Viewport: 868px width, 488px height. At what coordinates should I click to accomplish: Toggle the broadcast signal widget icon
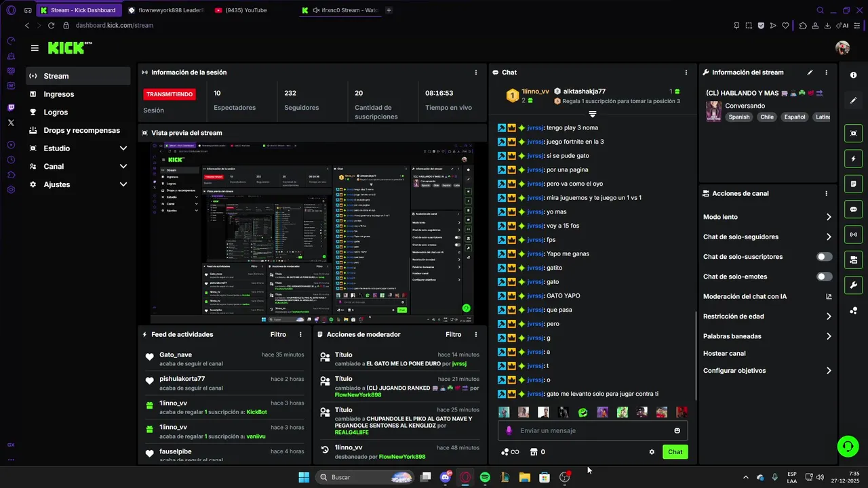[853, 235]
